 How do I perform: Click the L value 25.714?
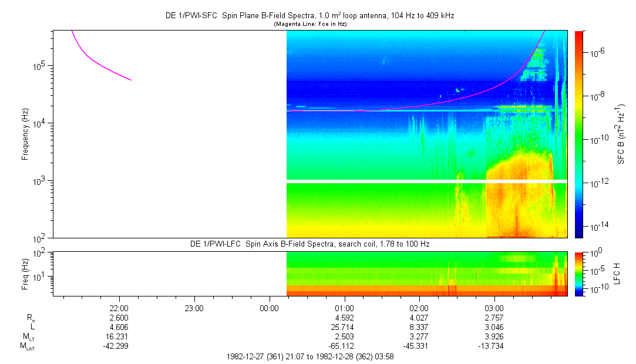[344, 327]
